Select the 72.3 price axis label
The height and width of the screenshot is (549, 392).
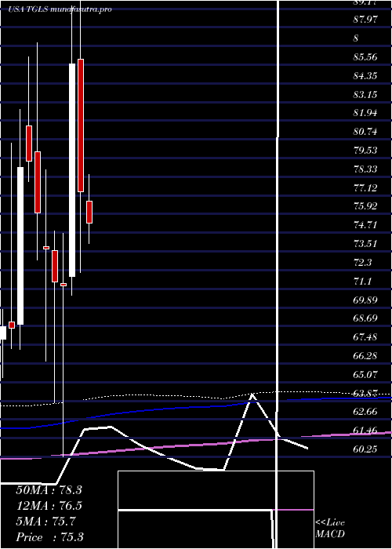(x=362, y=262)
